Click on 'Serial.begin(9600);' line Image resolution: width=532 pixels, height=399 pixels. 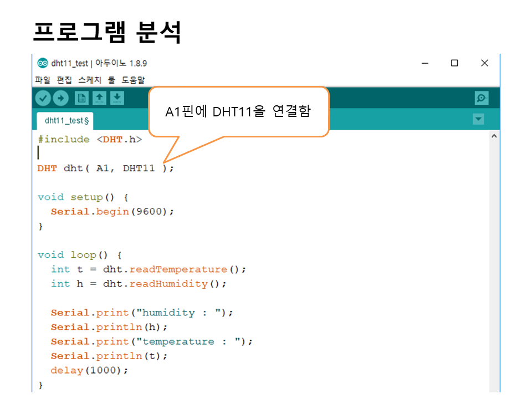112,212
